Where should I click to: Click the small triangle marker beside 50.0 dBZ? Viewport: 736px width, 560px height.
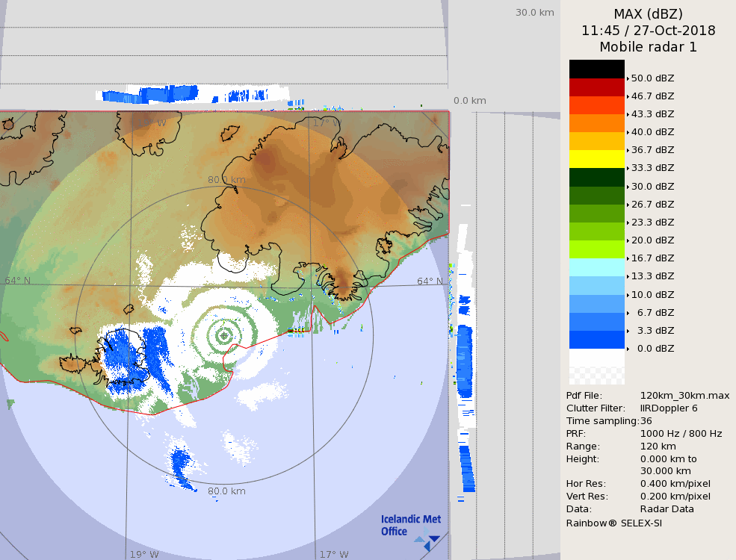[628, 78]
